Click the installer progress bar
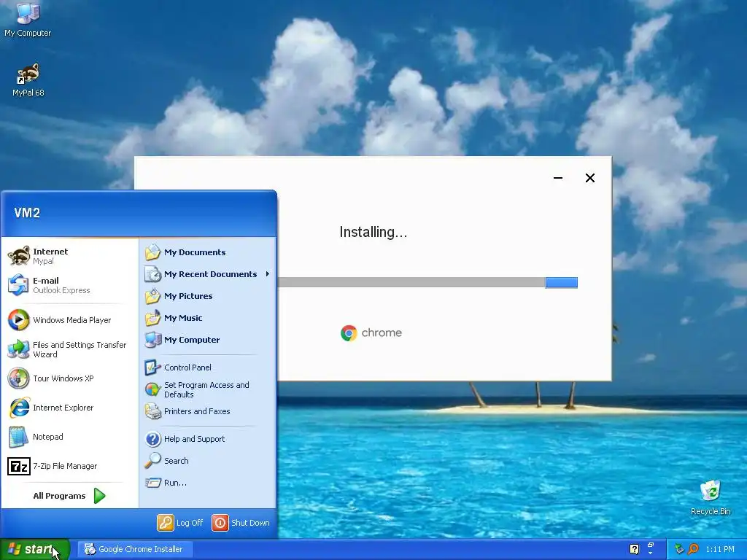 click(x=427, y=282)
